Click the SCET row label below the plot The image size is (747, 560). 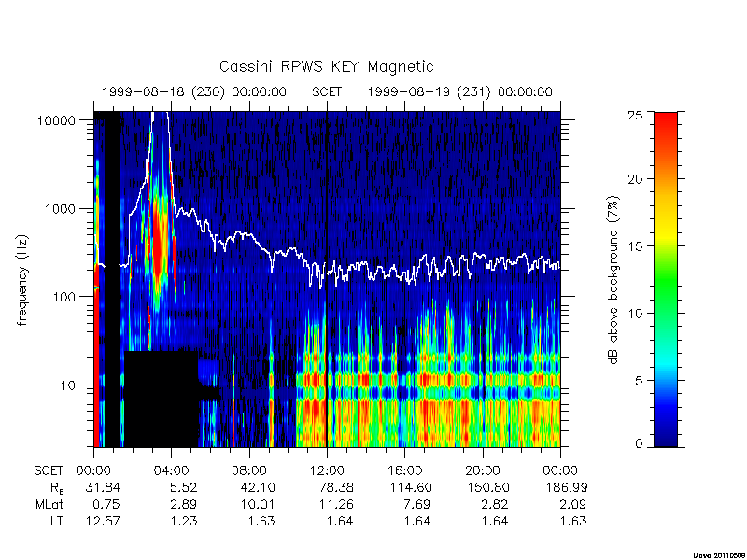49,471
